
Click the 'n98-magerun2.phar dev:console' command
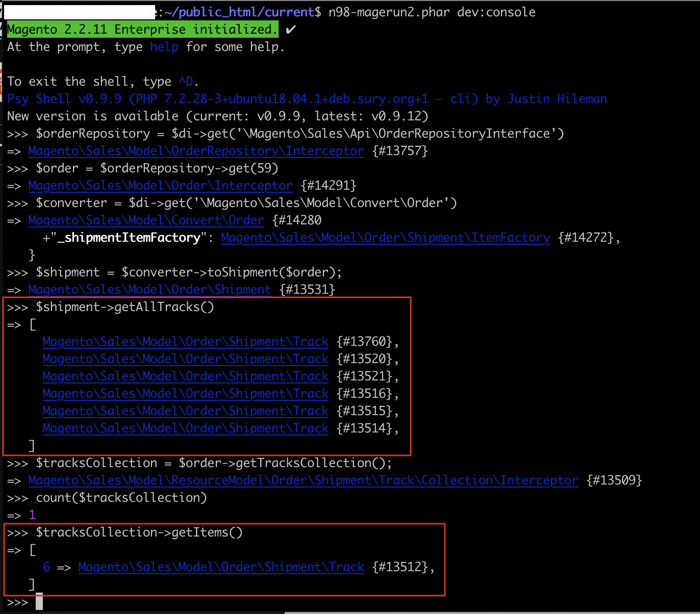click(432, 12)
